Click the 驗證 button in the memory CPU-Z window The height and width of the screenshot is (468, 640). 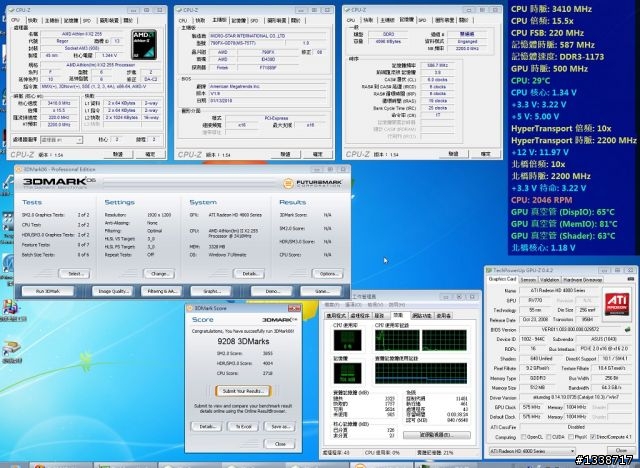(453, 154)
